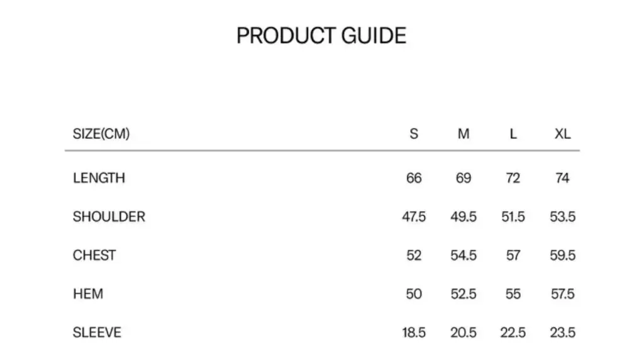
Task: Click the S size column header
Action: (x=414, y=134)
